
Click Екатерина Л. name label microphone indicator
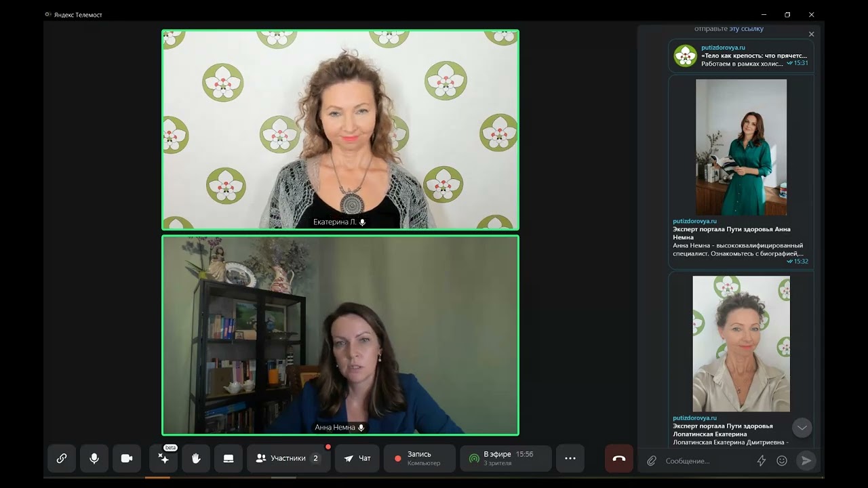[362, 222]
